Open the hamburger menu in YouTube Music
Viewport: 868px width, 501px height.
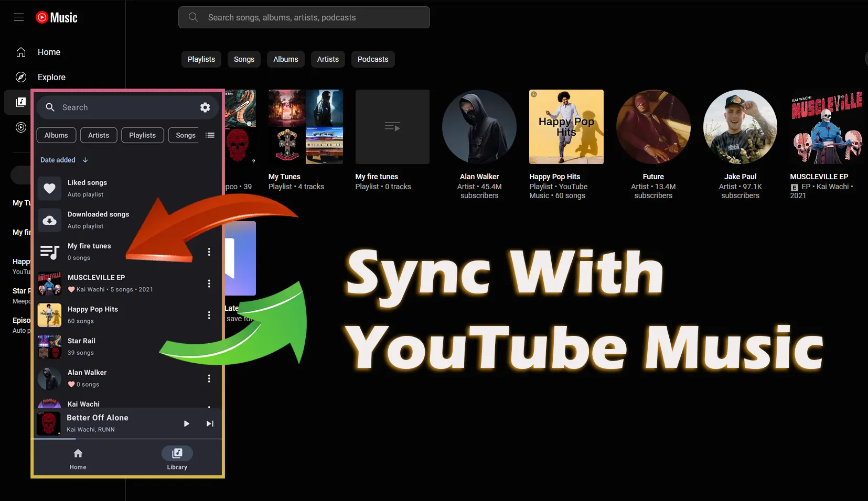coord(19,17)
